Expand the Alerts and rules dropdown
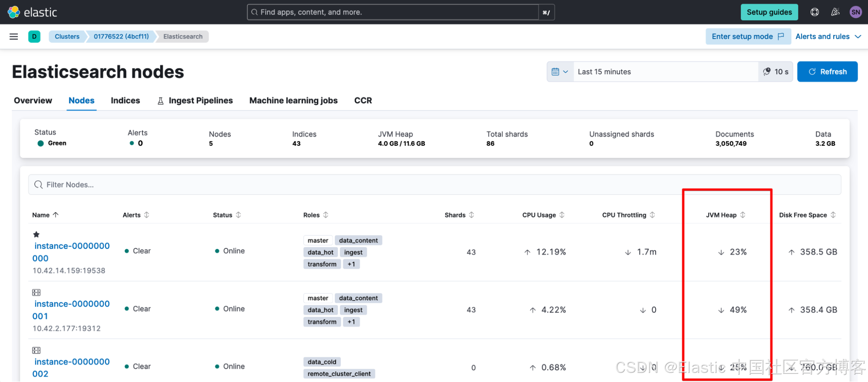 pyautogui.click(x=828, y=36)
